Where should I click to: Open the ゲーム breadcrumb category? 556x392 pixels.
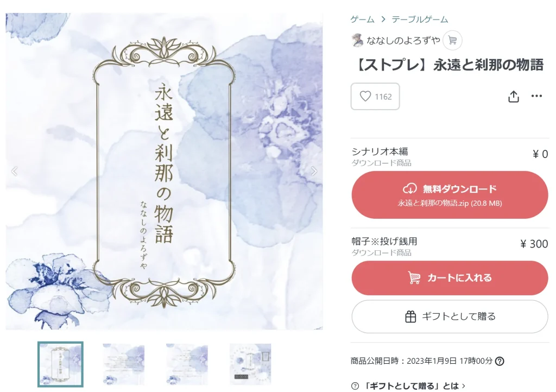(x=362, y=20)
